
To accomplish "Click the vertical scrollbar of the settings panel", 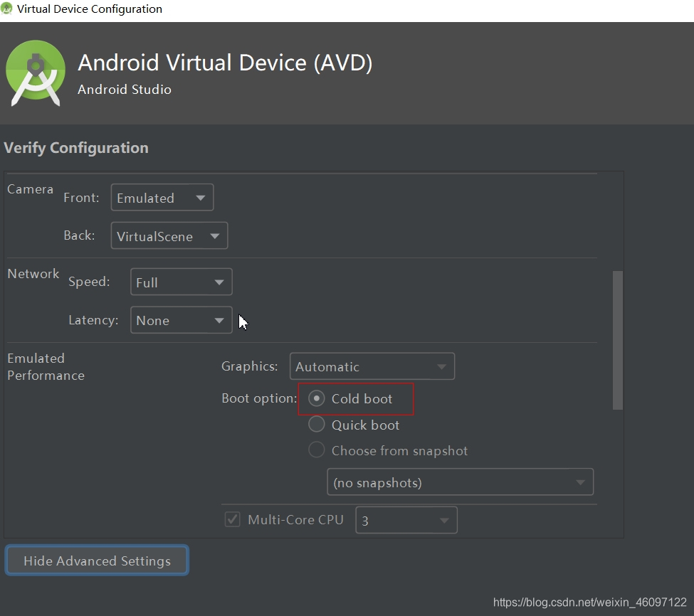I will coord(617,341).
